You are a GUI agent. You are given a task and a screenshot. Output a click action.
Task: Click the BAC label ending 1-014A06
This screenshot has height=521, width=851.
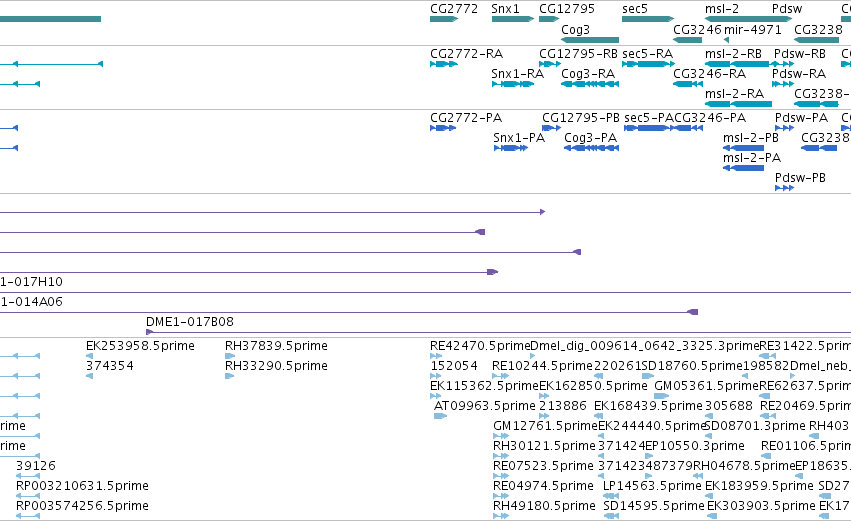[x=31, y=302]
